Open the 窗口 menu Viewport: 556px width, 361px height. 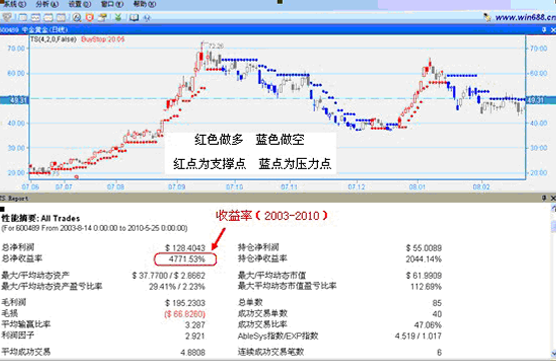tap(112, 4)
